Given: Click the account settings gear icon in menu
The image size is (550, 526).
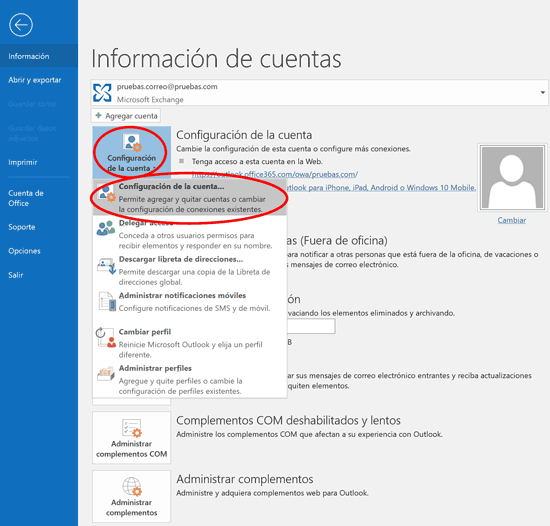Looking at the screenshot, I should click(106, 193).
